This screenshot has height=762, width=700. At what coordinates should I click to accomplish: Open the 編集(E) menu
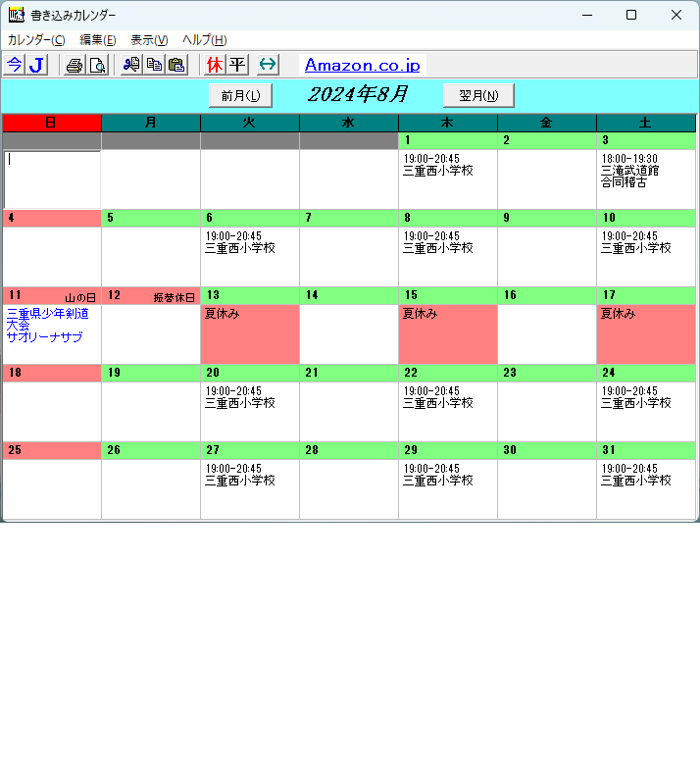(97, 39)
